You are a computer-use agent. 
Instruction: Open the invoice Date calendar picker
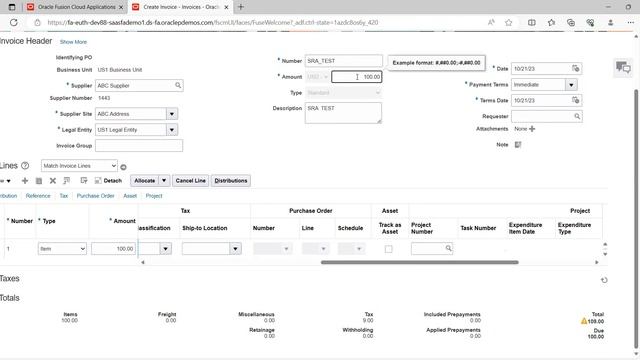tap(576, 69)
